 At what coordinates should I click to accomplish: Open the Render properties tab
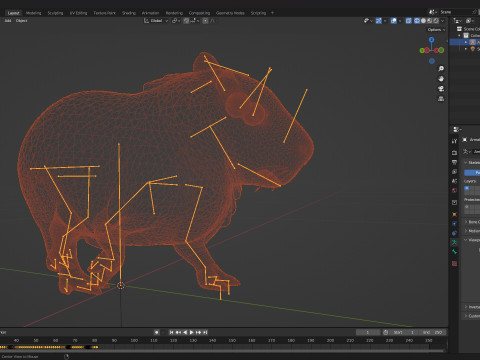pyautogui.click(x=454, y=153)
